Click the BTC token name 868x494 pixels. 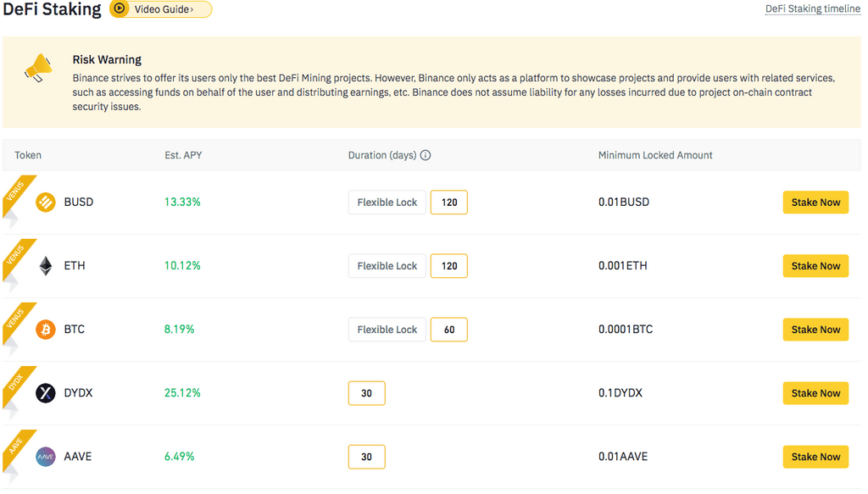coord(75,330)
